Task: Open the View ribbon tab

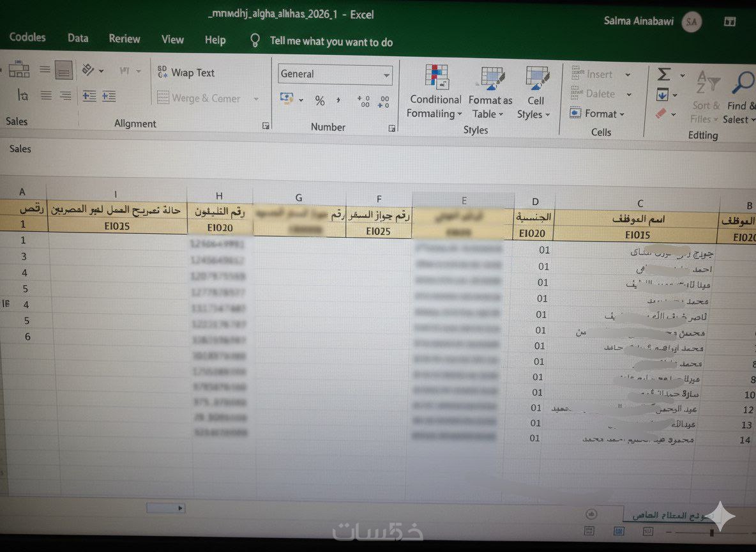Action: coord(172,40)
